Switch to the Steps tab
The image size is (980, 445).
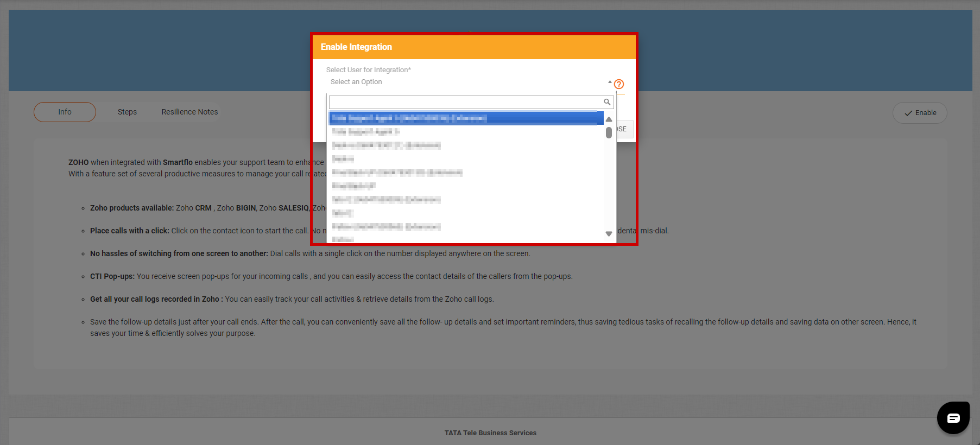(127, 112)
